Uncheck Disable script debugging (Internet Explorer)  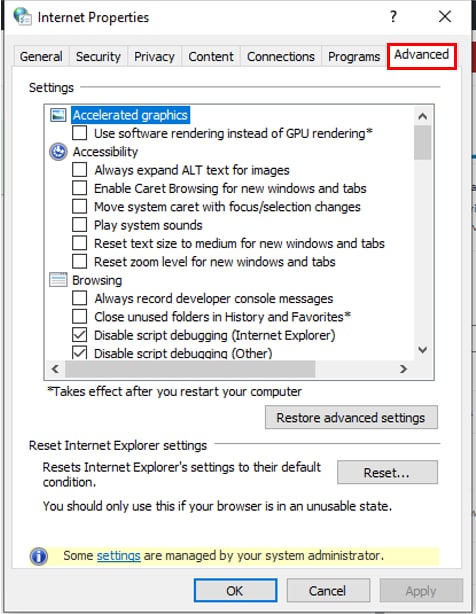coord(79,335)
